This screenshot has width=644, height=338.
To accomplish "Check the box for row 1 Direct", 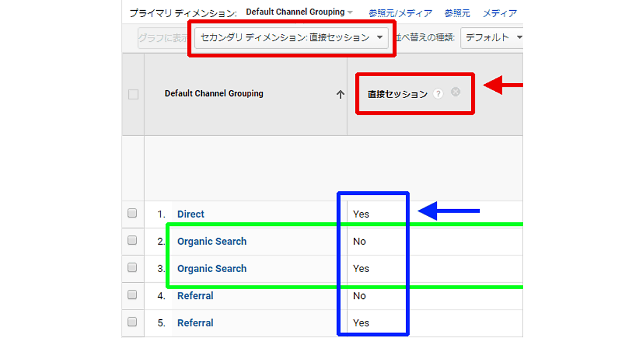I will [x=133, y=214].
